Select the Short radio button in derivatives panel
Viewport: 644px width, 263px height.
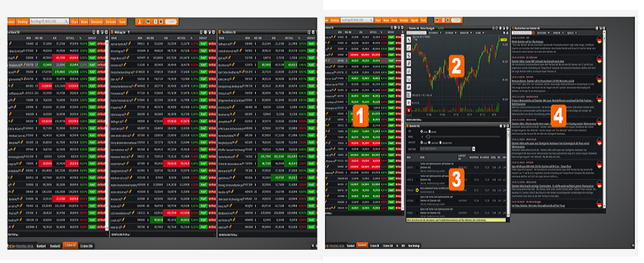pos(429,131)
